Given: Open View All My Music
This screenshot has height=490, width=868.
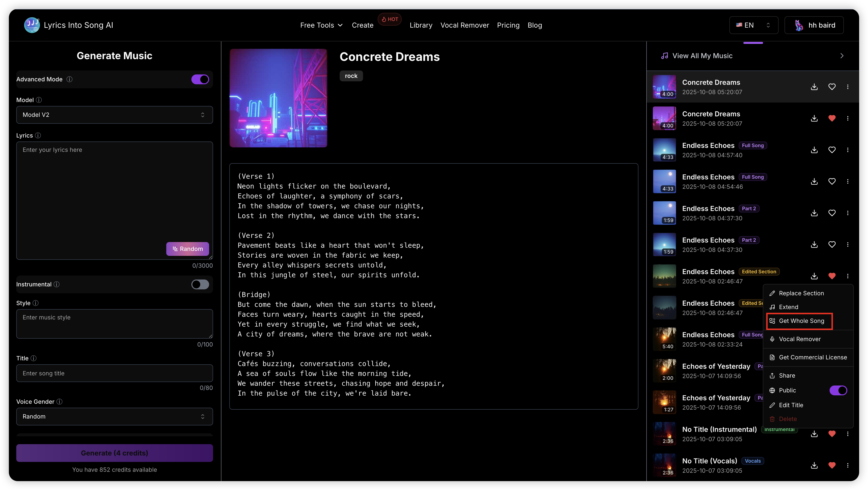Looking at the screenshot, I should [702, 56].
